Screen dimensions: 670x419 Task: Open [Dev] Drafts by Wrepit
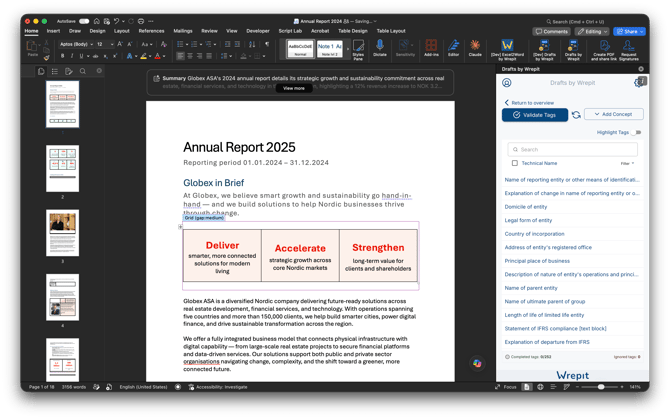[x=544, y=50]
